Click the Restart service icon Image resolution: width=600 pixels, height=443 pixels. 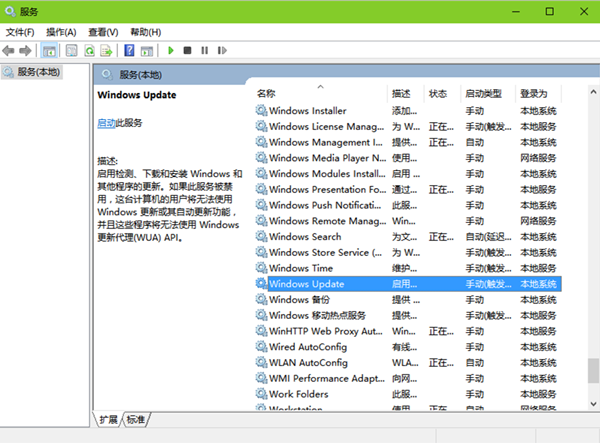[222, 50]
